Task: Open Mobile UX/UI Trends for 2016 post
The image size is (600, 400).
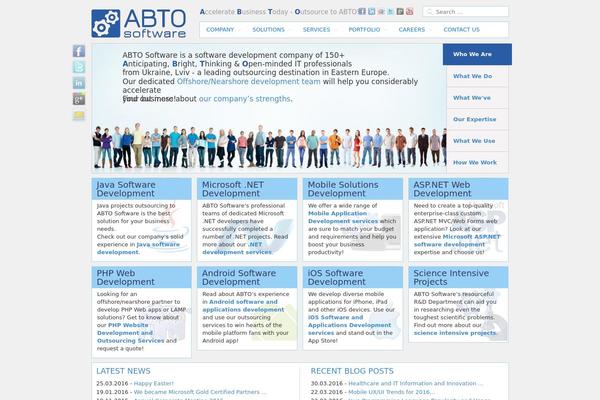Action: pos(391,392)
